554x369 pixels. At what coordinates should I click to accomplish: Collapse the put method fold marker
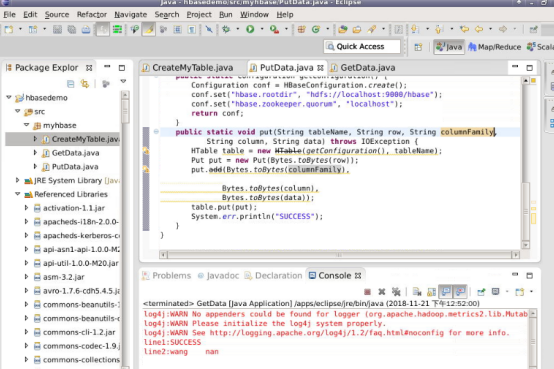156,132
